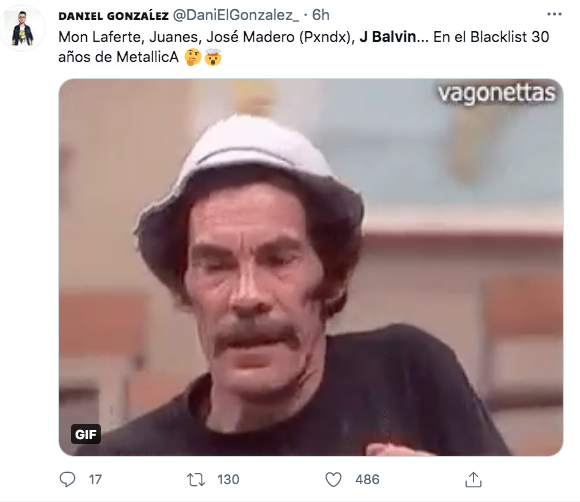The image size is (580, 502).
Task: Click the thinking face emoji
Action: click(x=193, y=57)
